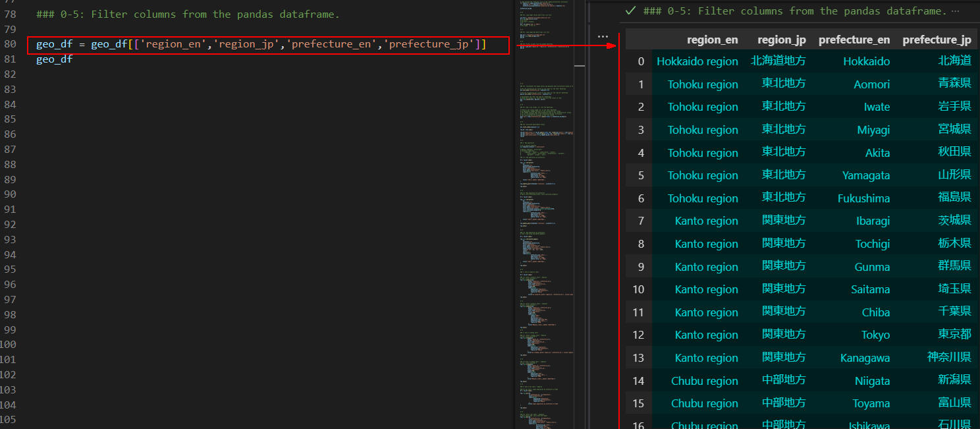Click row index 12 of the dataframe
This screenshot has width=980, height=429.
point(638,335)
